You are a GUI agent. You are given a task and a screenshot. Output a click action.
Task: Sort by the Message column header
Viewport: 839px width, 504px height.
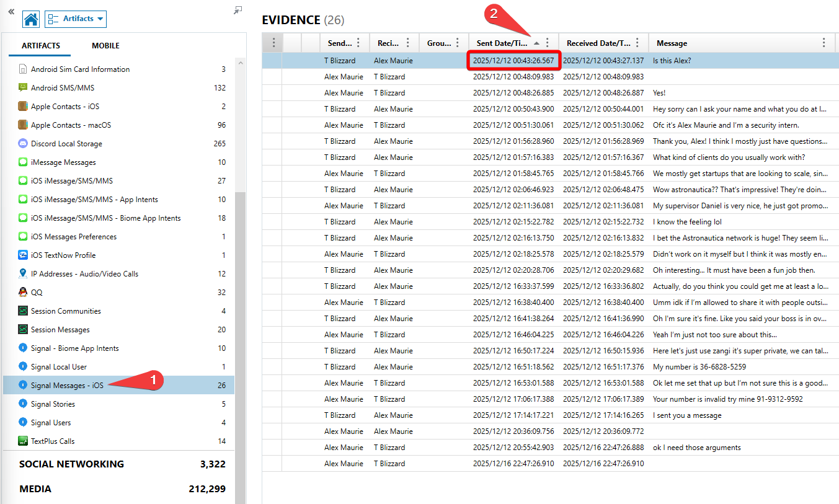[672, 43]
